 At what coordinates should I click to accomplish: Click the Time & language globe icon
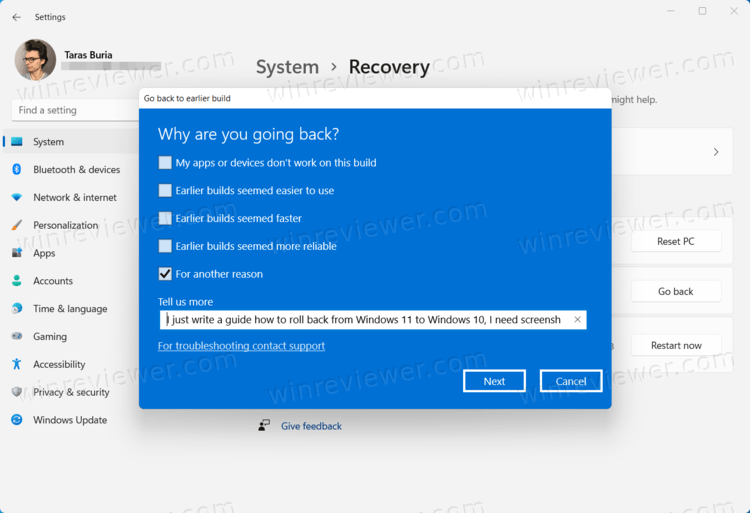pyautogui.click(x=17, y=308)
